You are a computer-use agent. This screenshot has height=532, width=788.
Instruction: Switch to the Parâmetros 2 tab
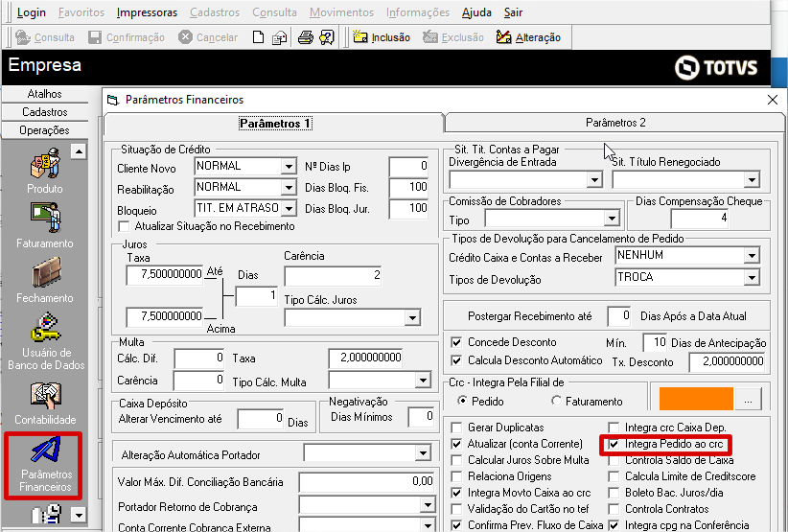point(615,123)
